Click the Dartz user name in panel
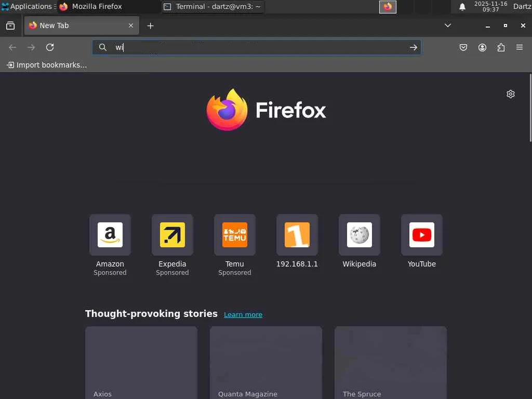Screen dimensions: 532x399 [522, 6]
